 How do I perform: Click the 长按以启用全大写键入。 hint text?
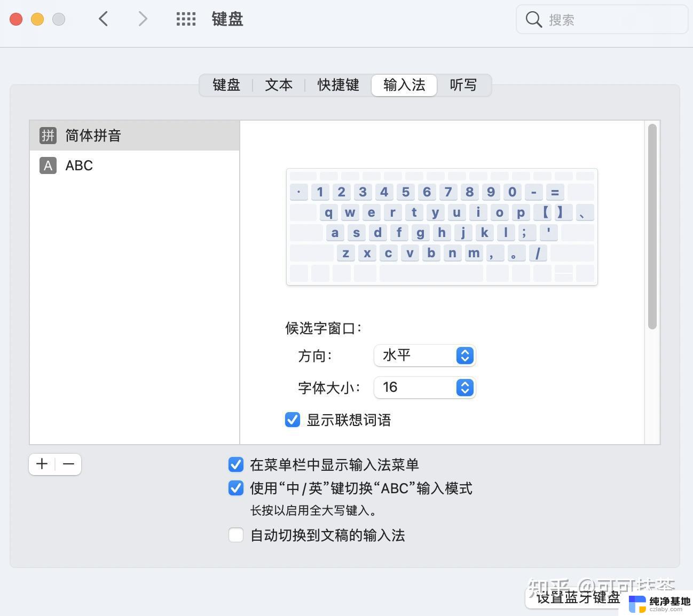coord(314,510)
